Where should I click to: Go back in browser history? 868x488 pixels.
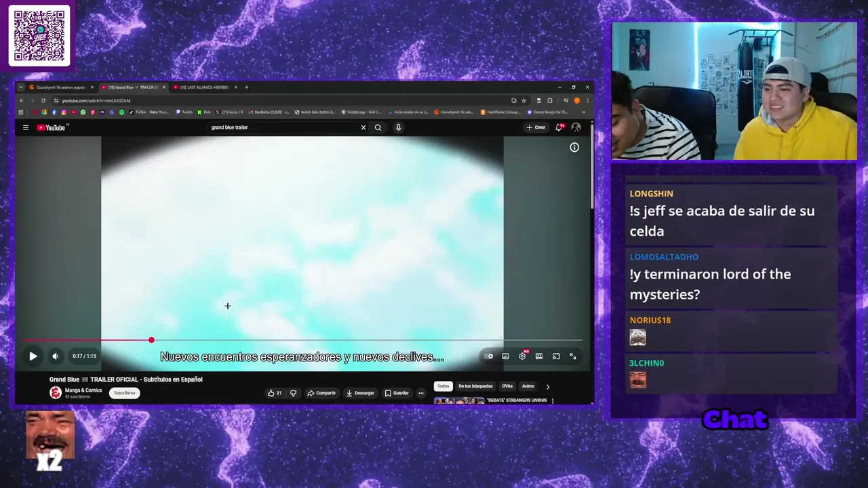coord(21,100)
